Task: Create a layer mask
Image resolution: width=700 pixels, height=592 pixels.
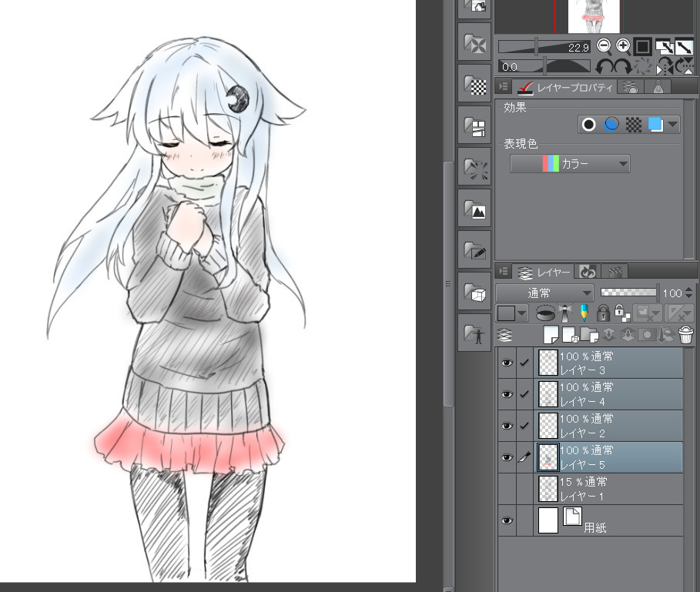Action: click(647, 335)
